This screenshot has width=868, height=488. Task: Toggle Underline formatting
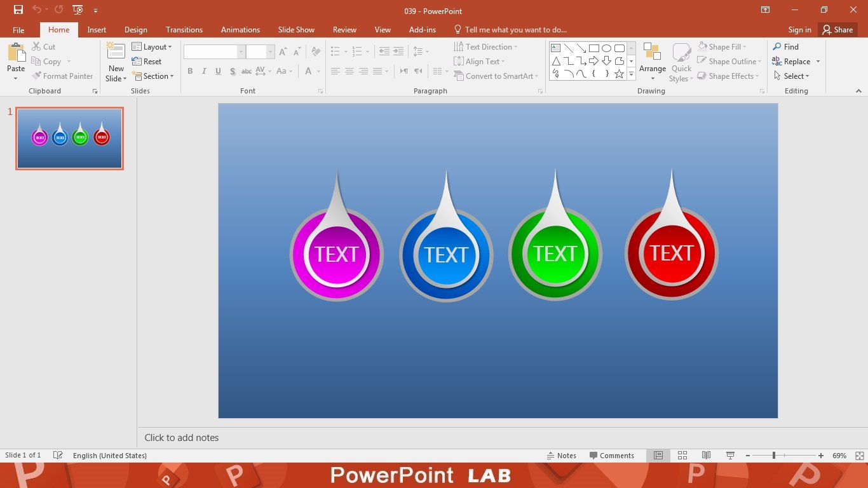pos(218,71)
